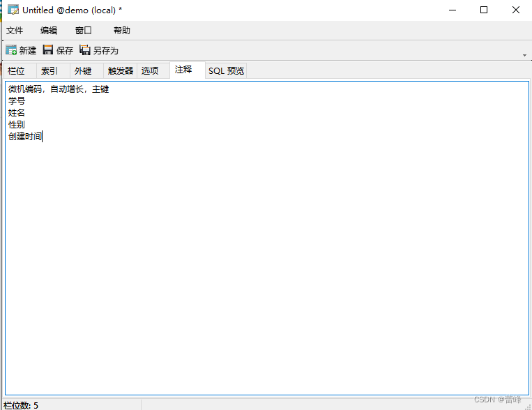The width and height of the screenshot is (532, 410).
Task: Expand the toolbar overflow arrow
Action: pyautogui.click(x=524, y=55)
